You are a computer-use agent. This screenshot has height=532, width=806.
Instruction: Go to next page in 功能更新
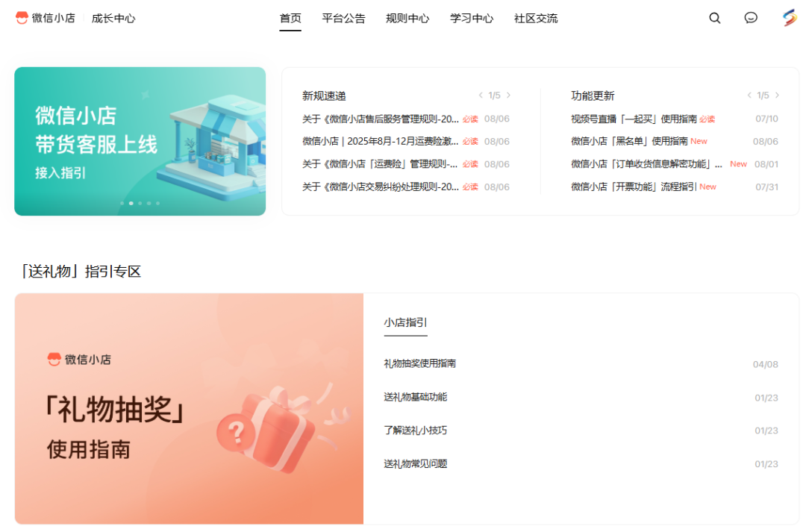(x=777, y=95)
